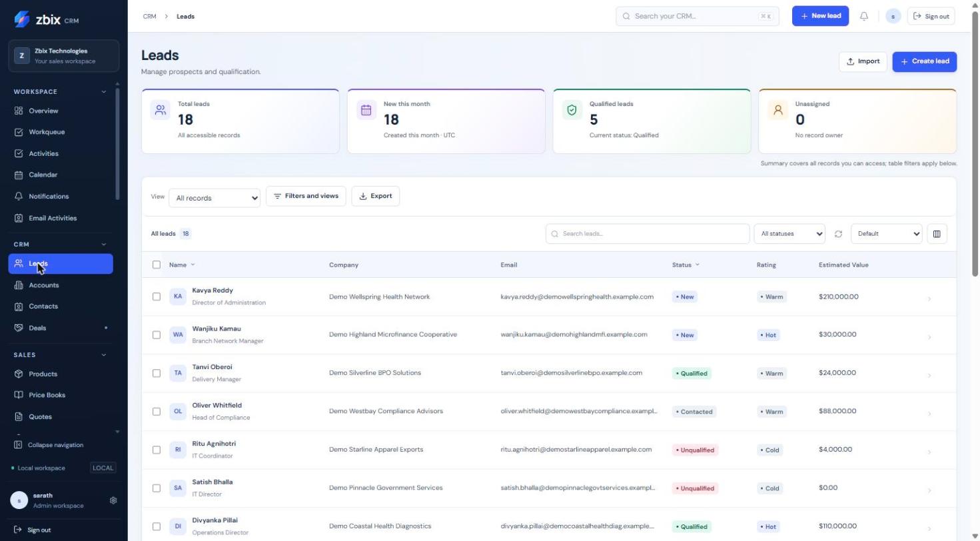This screenshot has width=980, height=541.
Task: Open workspace settings gear icon
Action: (x=113, y=500)
